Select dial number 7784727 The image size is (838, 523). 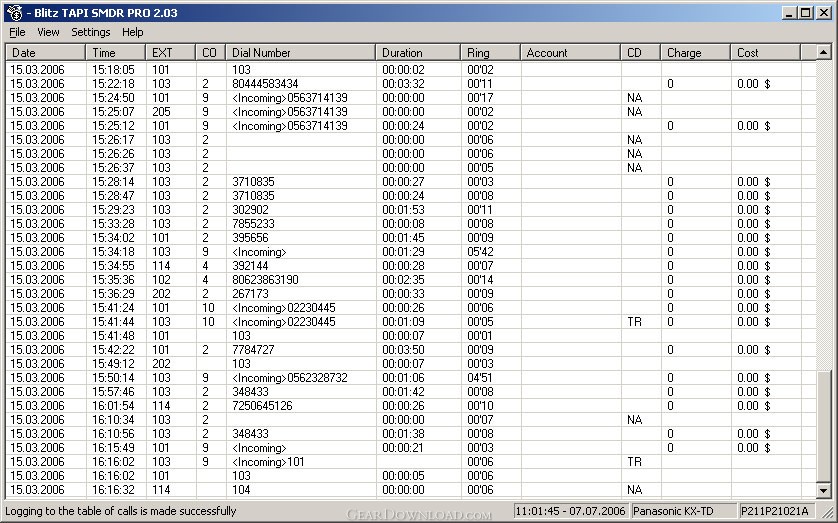tap(253, 349)
